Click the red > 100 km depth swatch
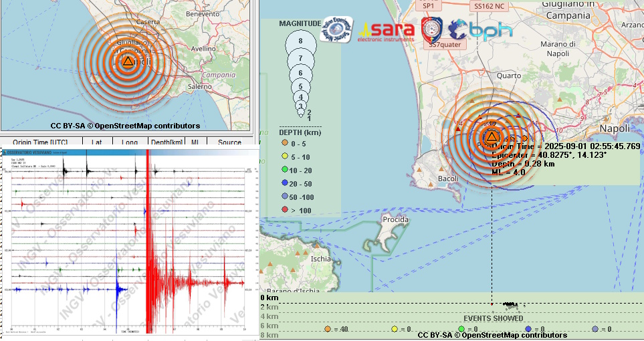644x341 pixels. tap(285, 211)
